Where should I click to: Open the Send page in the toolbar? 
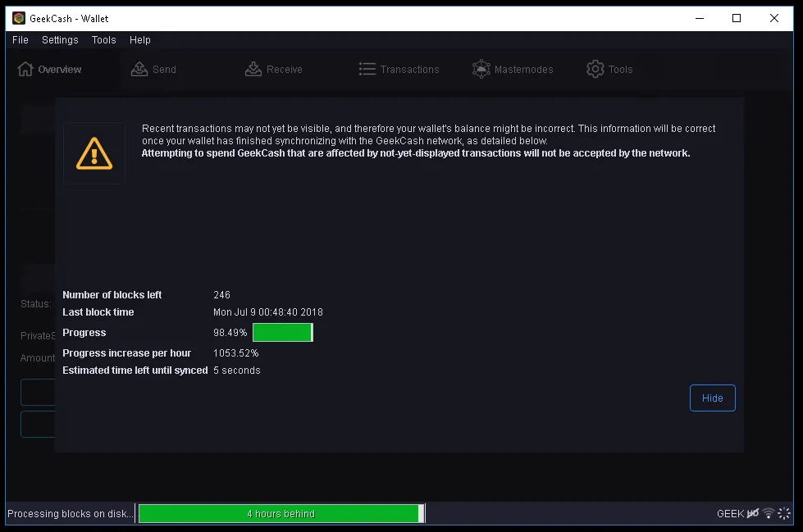pos(153,69)
